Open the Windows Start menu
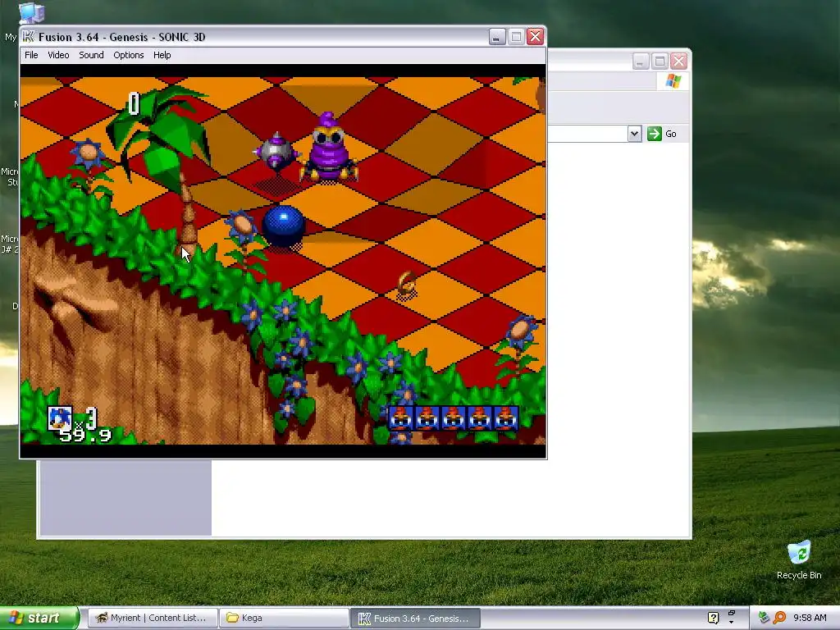Viewport: 840px width, 630px height. pyautogui.click(x=39, y=619)
